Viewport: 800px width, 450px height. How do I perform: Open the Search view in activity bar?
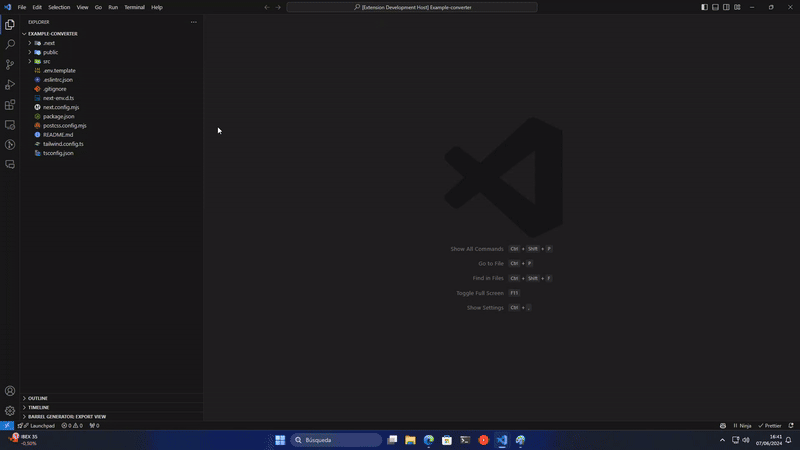tap(10, 44)
